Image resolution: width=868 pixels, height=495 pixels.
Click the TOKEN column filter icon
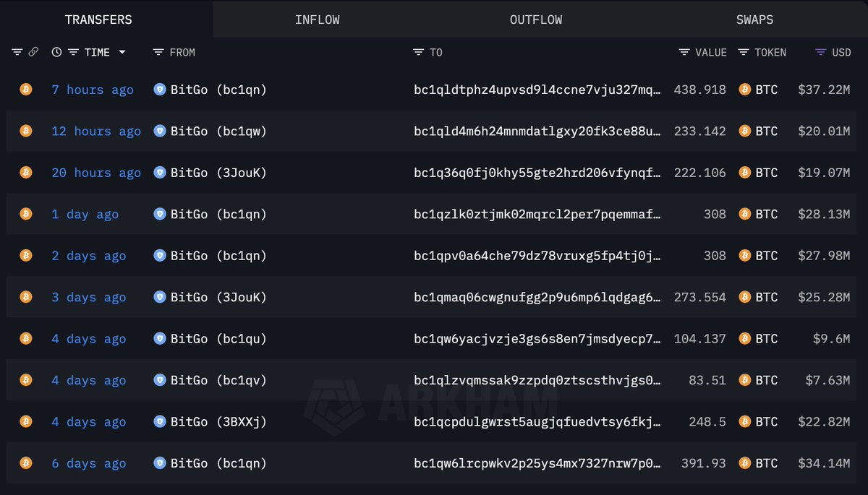point(743,52)
